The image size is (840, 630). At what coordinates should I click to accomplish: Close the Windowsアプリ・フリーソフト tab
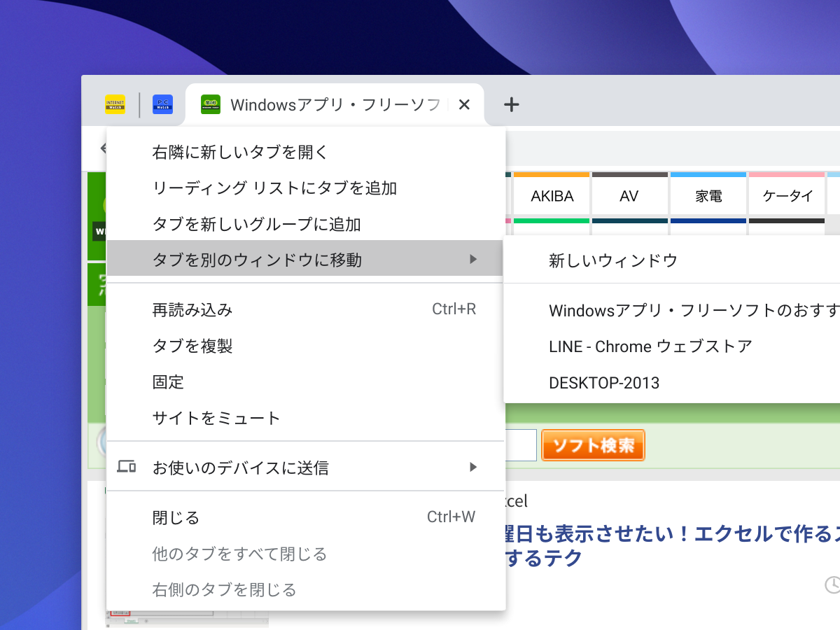tap(464, 104)
